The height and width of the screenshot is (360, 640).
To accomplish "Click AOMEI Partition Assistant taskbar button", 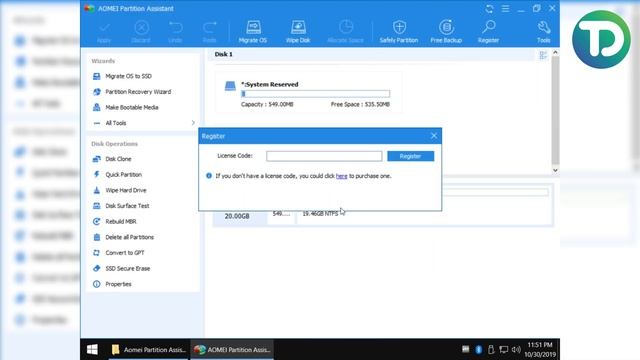I will point(232,350).
